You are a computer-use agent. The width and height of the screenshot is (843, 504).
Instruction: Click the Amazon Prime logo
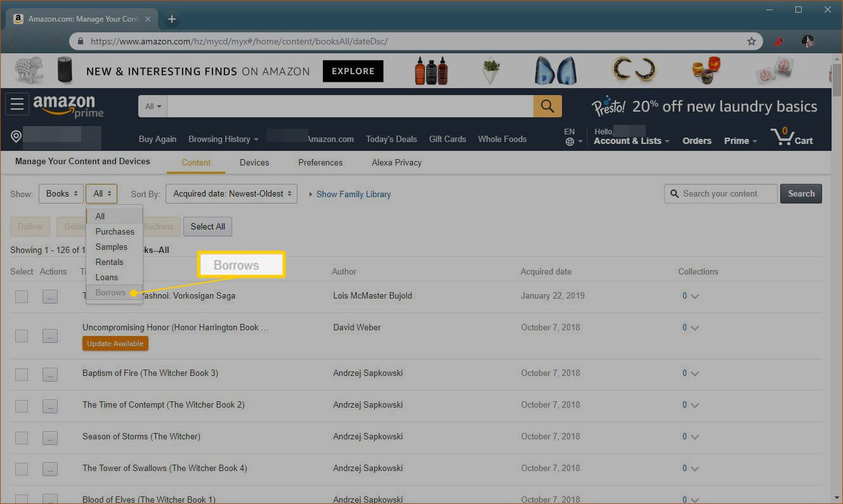69,106
